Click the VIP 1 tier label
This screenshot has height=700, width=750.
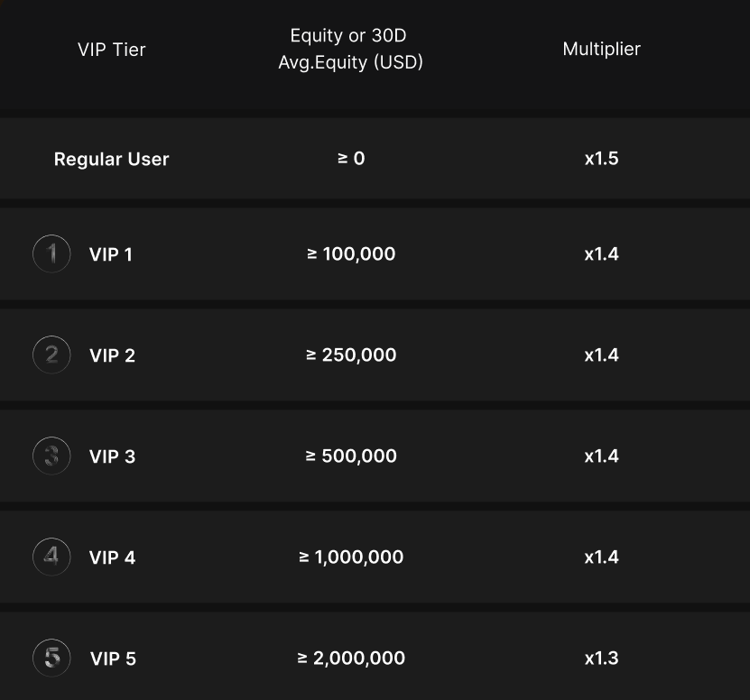point(110,254)
